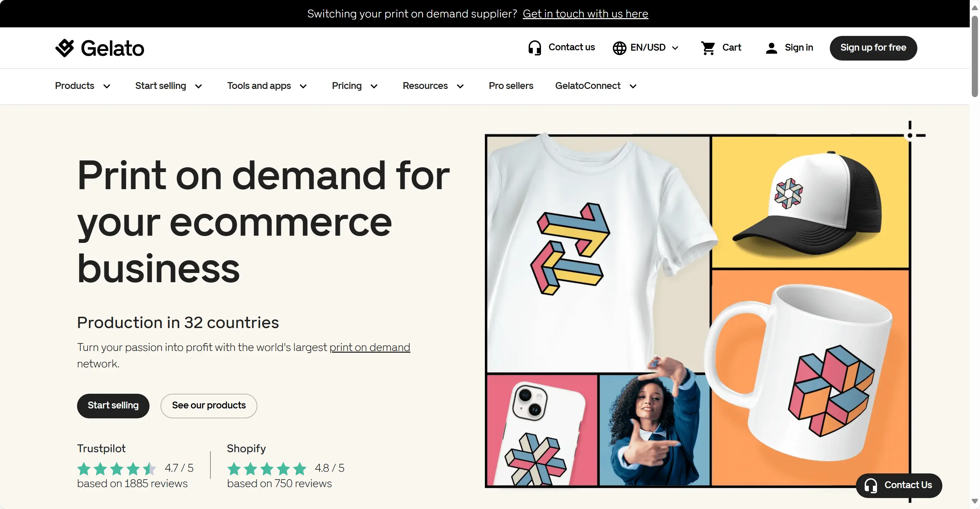
Task: Click the Sign up for free button
Action: 873,48
